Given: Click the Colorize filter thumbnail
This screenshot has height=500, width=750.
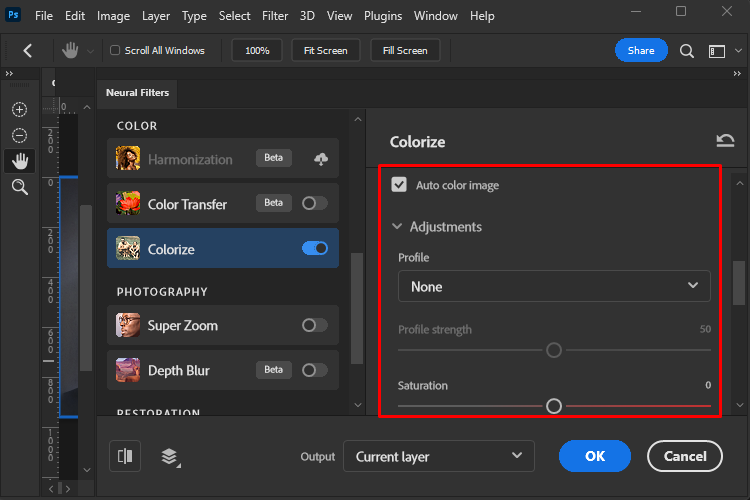Looking at the screenshot, I should tap(128, 248).
